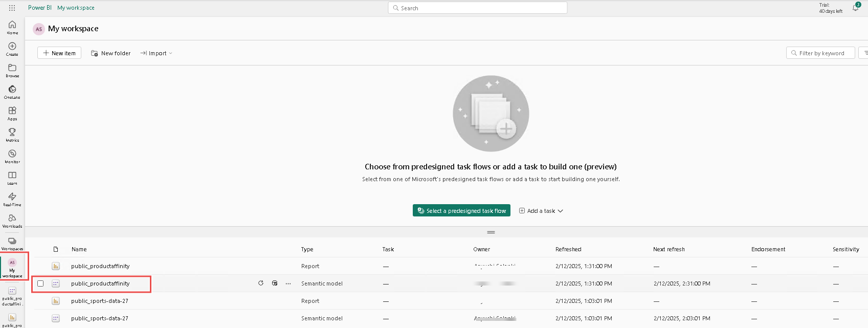Refresh the public_productaffinity semantic model now
This screenshot has width=868, height=328.
point(261,283)
